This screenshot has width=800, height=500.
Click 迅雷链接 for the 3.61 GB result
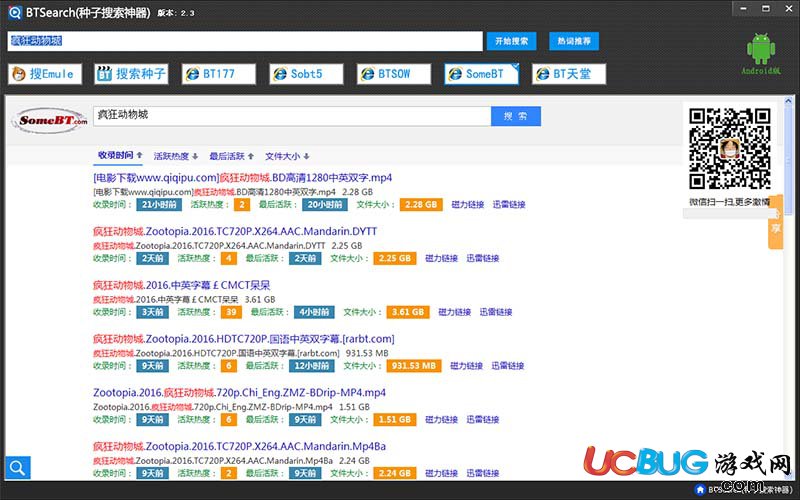pos(495,312)
